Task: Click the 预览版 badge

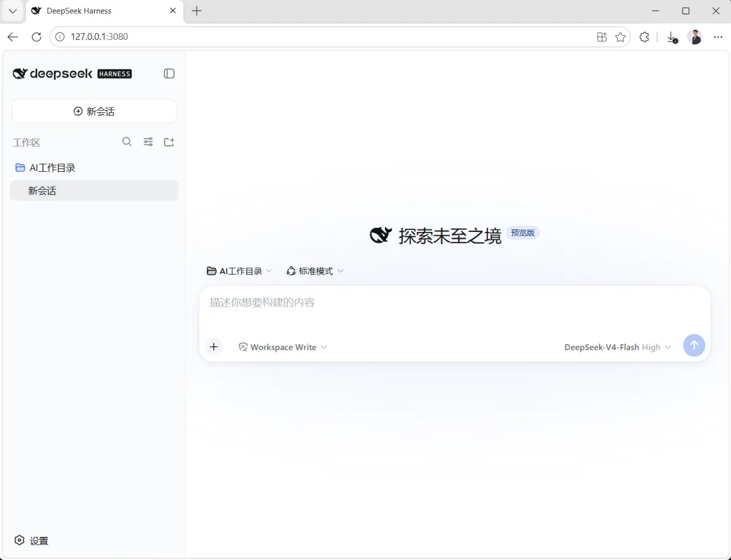Action: pos(523,233)
